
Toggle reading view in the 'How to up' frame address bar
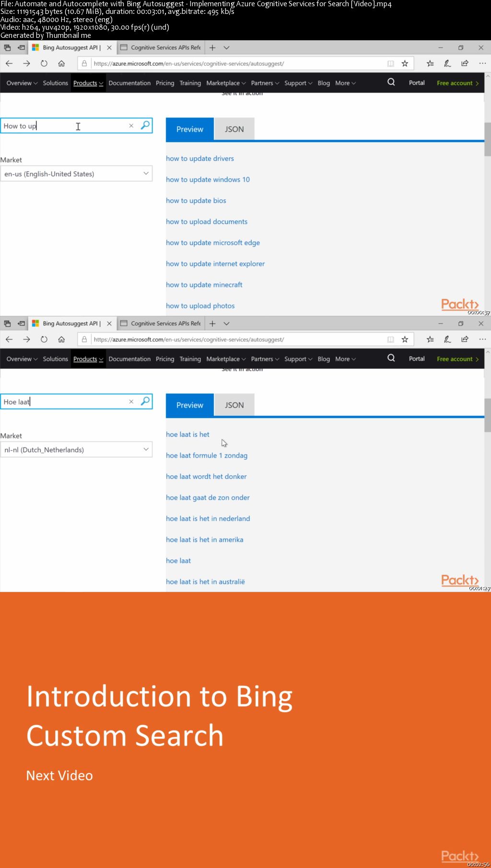[391, 63]
